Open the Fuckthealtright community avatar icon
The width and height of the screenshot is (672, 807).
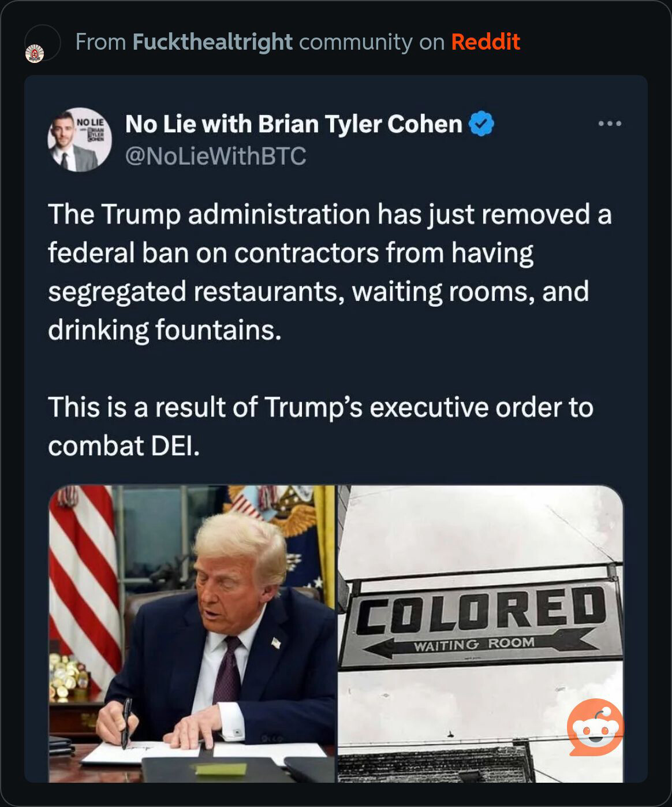tap(35, 53)
